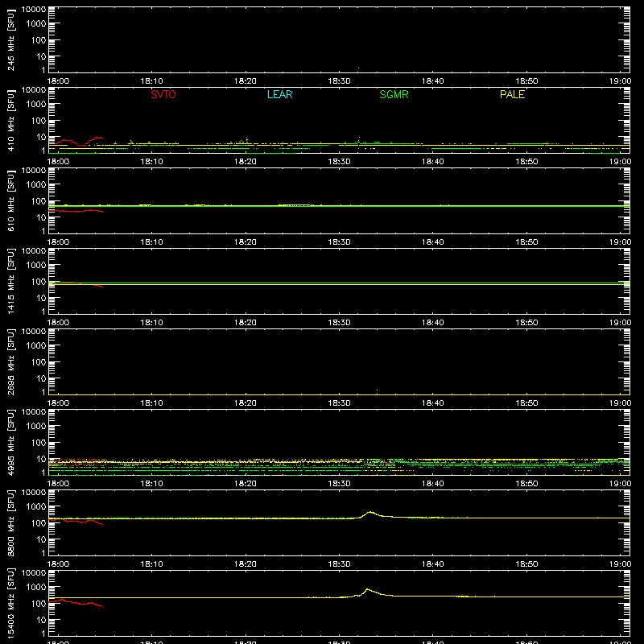Select the 4995 MHz [SFU] axis title

(x=10, y=442)
